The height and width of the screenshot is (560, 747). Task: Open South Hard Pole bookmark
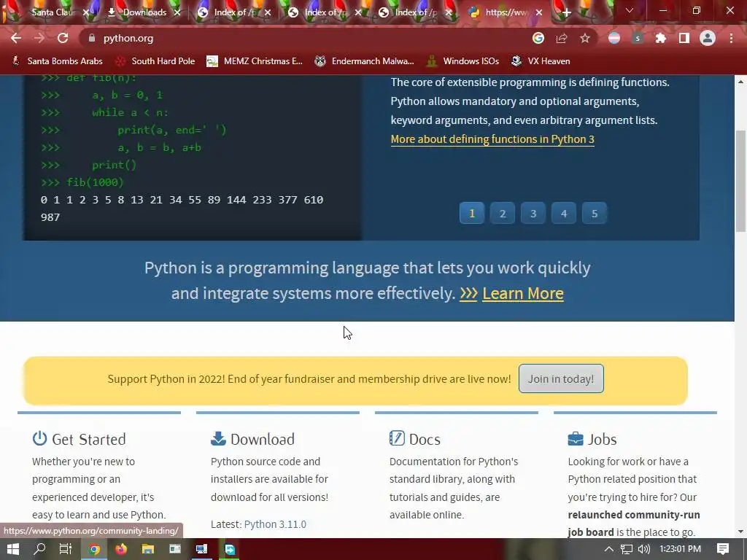tap(156, 61)
